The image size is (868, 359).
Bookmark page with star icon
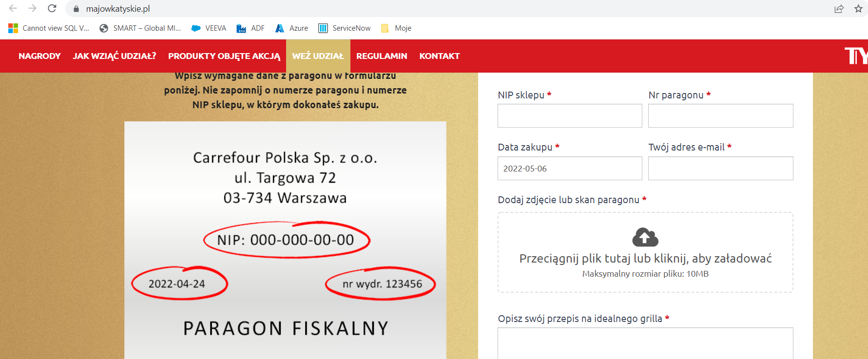858,9
